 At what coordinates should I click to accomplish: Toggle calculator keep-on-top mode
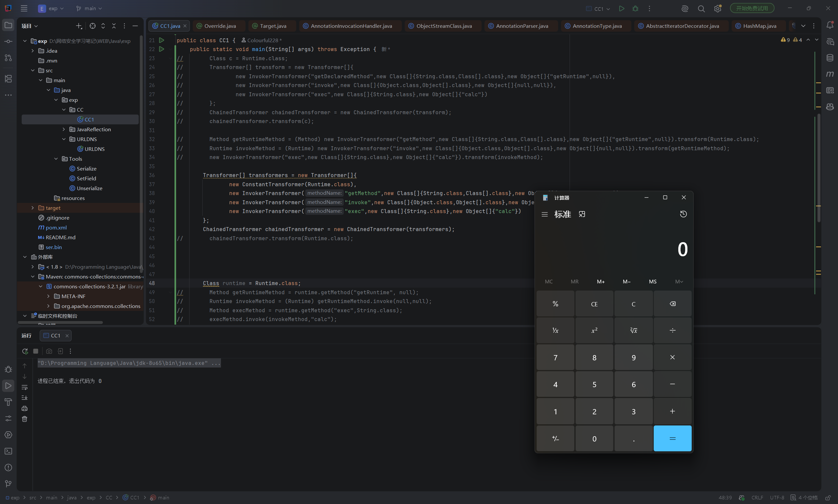[582, 214]
